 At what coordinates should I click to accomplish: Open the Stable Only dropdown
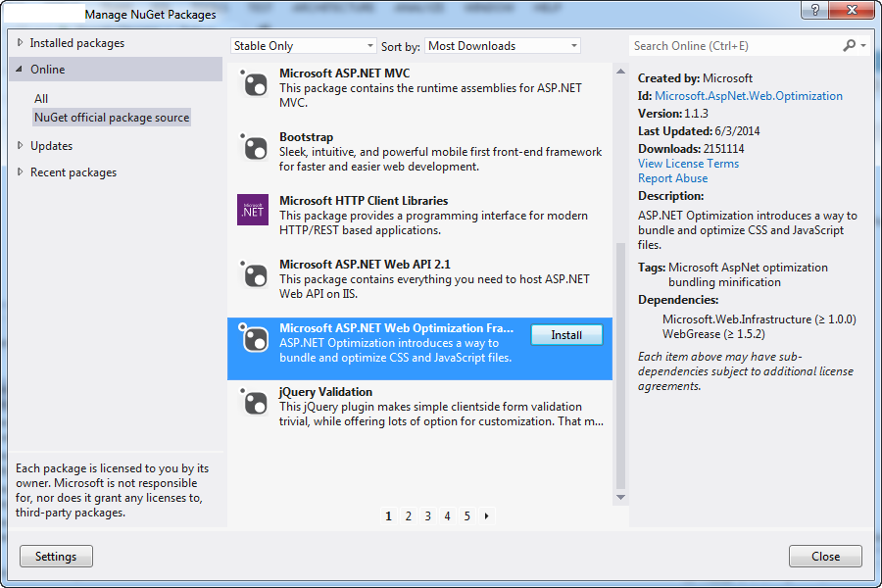[x=303, y=46]
